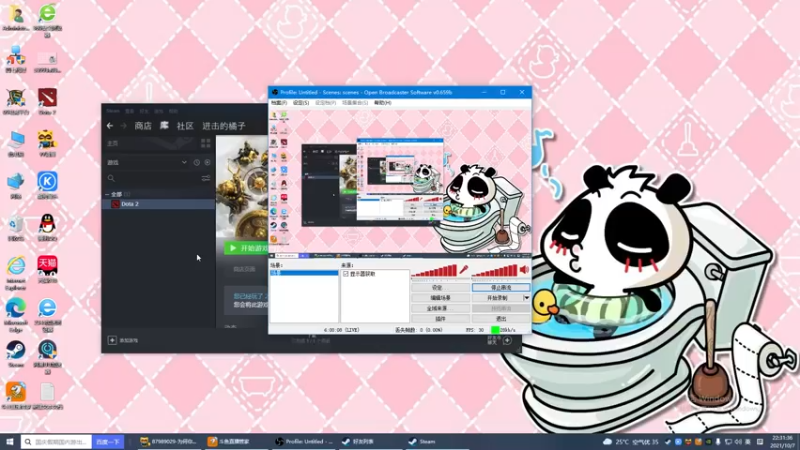The width and height of the screenshot is (800, 450).
Task: Open the QQ penguin desktop icon
Action: pyautogui.click(x=47, y=228)
